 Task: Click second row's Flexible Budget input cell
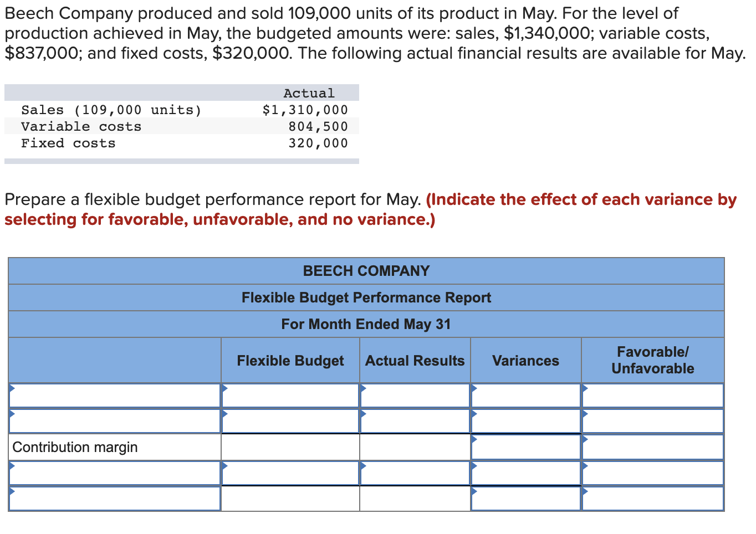click(290, 421)
